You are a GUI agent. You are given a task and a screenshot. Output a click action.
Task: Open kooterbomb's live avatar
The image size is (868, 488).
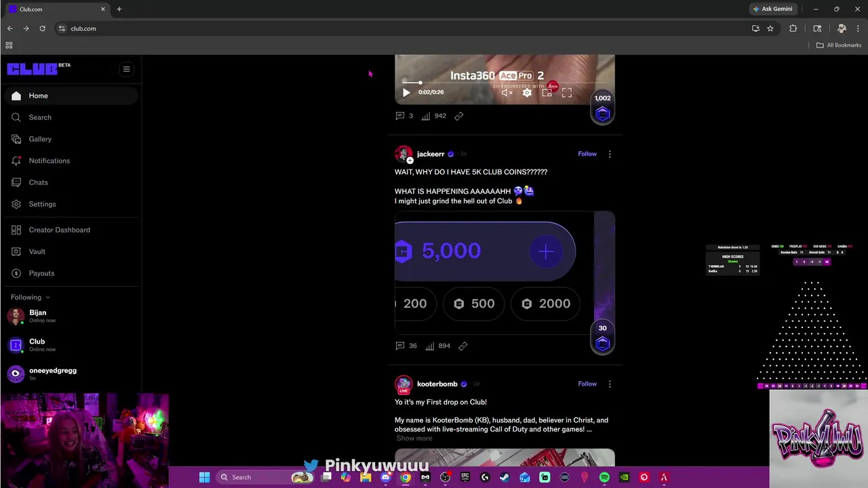[403, 384]
